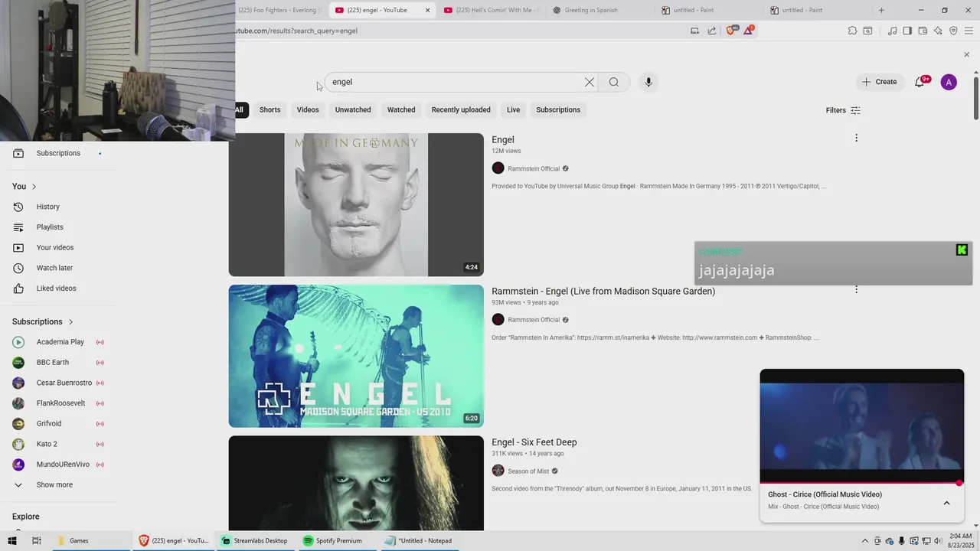
Task: Open the Brave Wallet icon
Action: [x=923, y=31]
